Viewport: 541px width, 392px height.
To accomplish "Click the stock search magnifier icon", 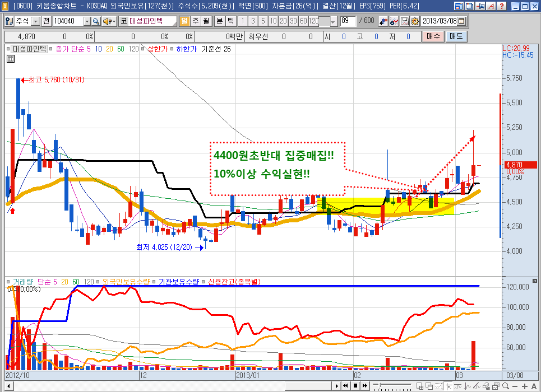I will pos(96,21).
